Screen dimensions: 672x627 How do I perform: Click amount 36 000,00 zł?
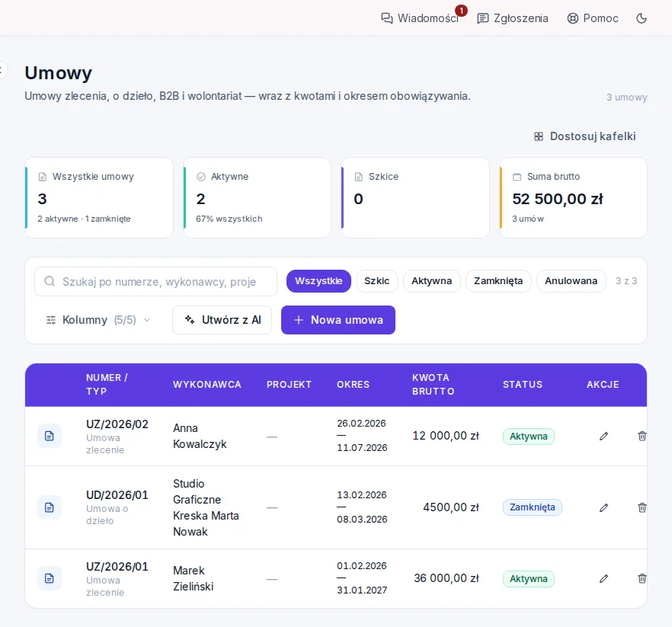tap(446, 578)
